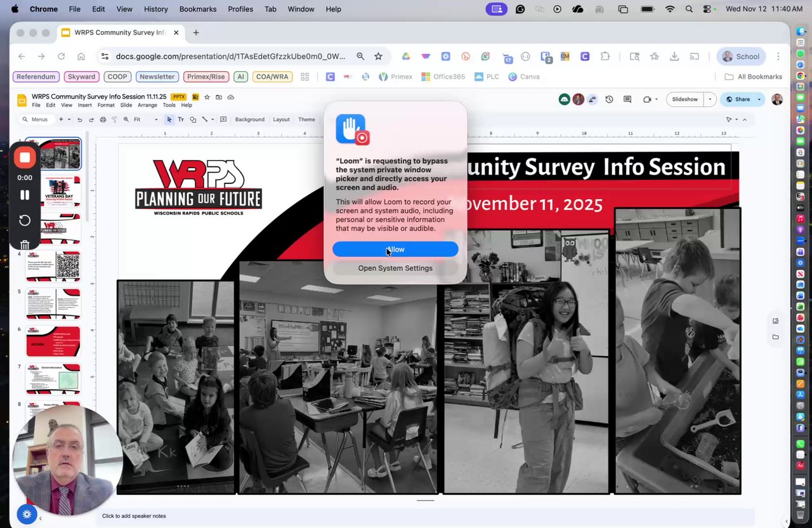Open the Newsletter bookmark group
Screen dimensions: 812x528
pyautogui.click(x=157, y=77)
